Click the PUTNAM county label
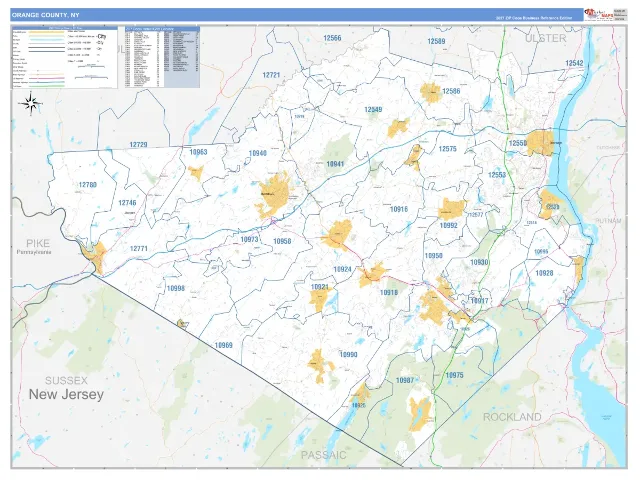This screenshot has height=480, width=640. (608, 221)
